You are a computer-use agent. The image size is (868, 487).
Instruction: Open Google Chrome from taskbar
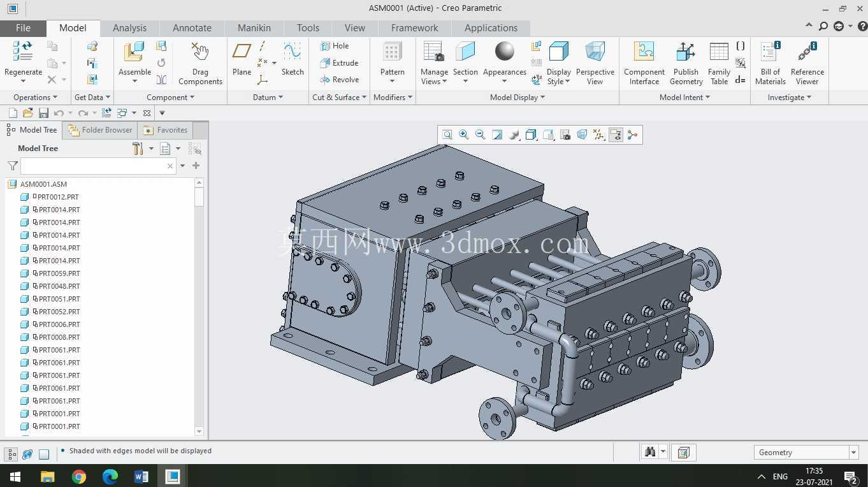(79, 477)
